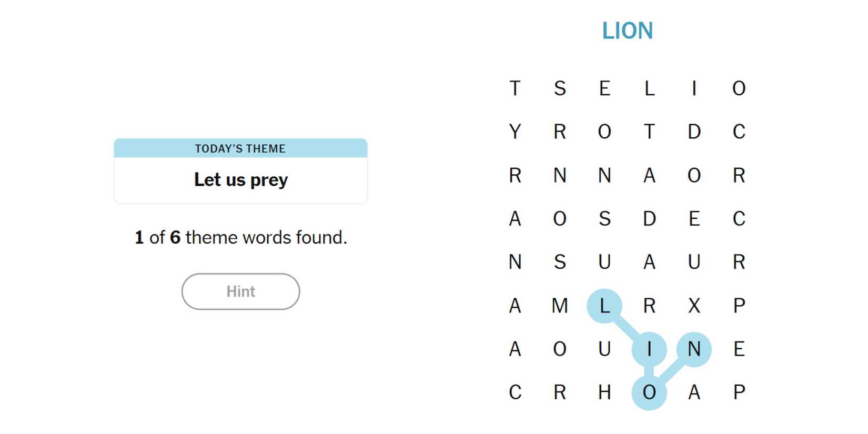Select the unhighlighted L in the top row
Viewport: 868px width, 434px height.
[649, 88]
